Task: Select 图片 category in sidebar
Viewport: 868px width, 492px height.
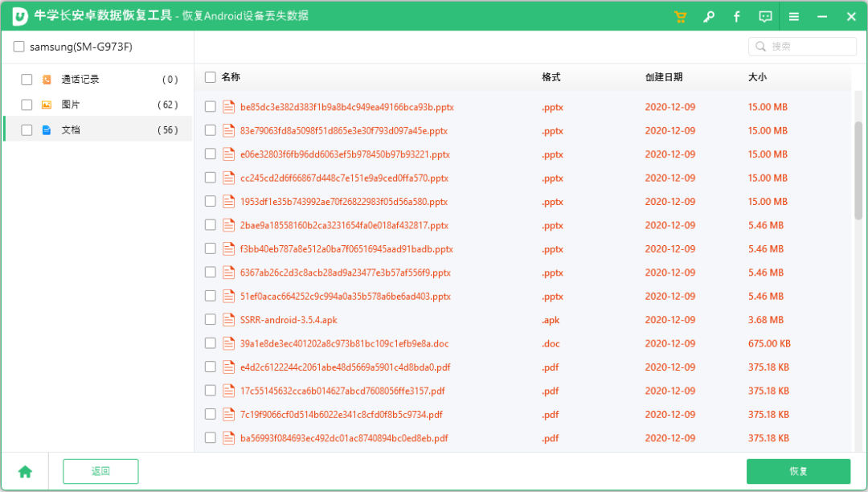Action: 98,105
